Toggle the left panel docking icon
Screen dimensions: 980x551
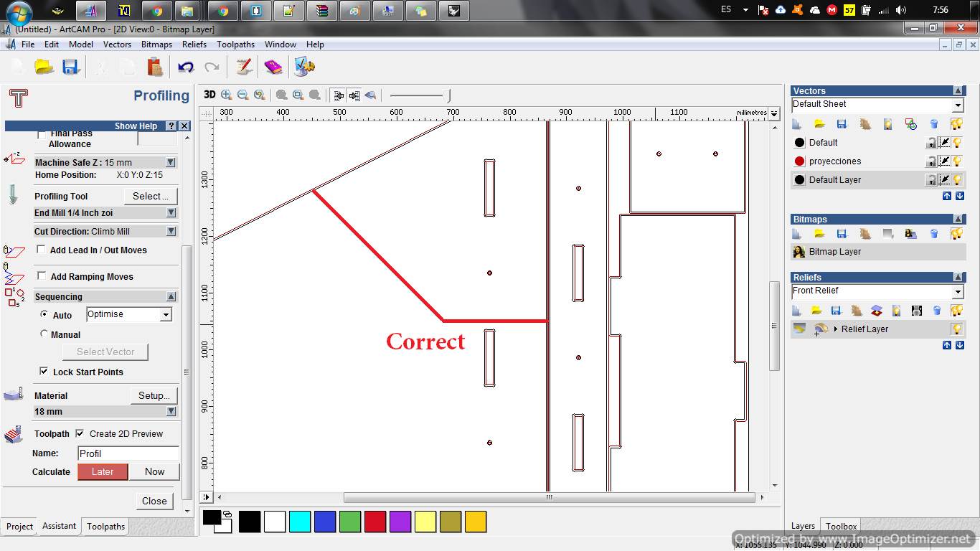(x=338, y=95)
